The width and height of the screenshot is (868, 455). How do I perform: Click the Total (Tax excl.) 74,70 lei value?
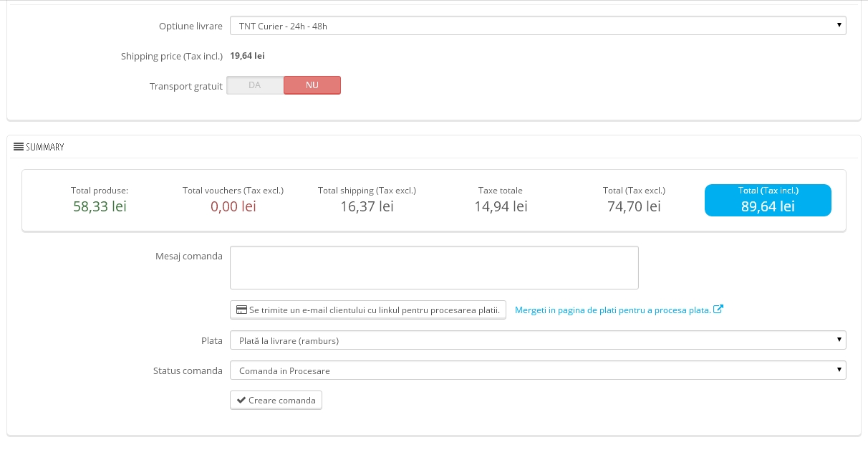634,206
